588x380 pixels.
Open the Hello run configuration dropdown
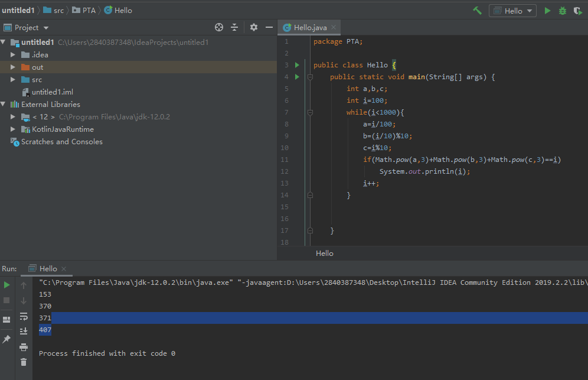coord(512,11)
